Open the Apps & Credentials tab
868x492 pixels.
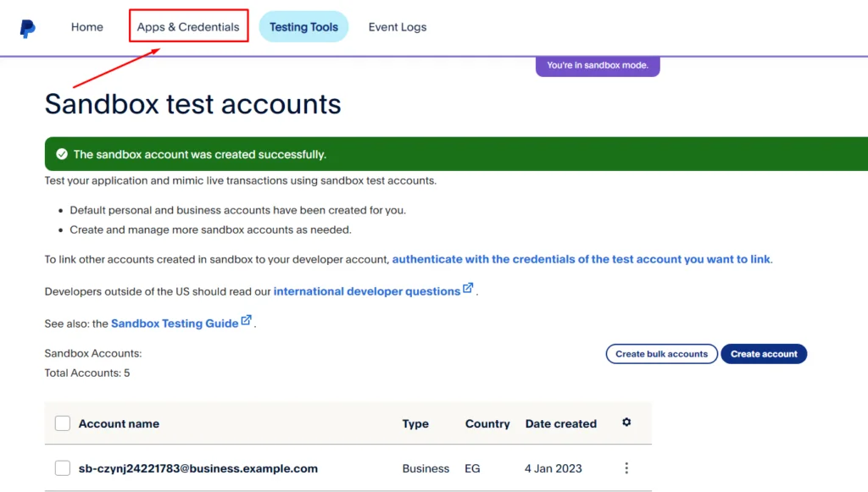click(x=188, y=27)
